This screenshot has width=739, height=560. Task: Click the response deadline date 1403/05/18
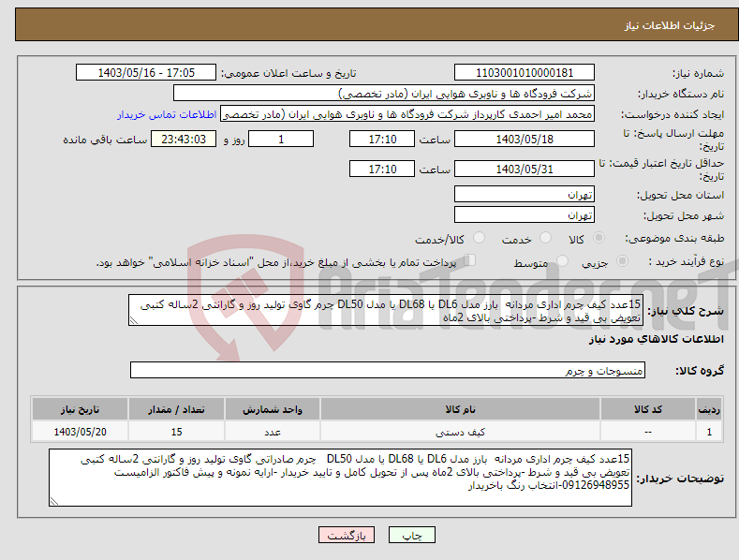pyautogui.click(x=525, y=139)
